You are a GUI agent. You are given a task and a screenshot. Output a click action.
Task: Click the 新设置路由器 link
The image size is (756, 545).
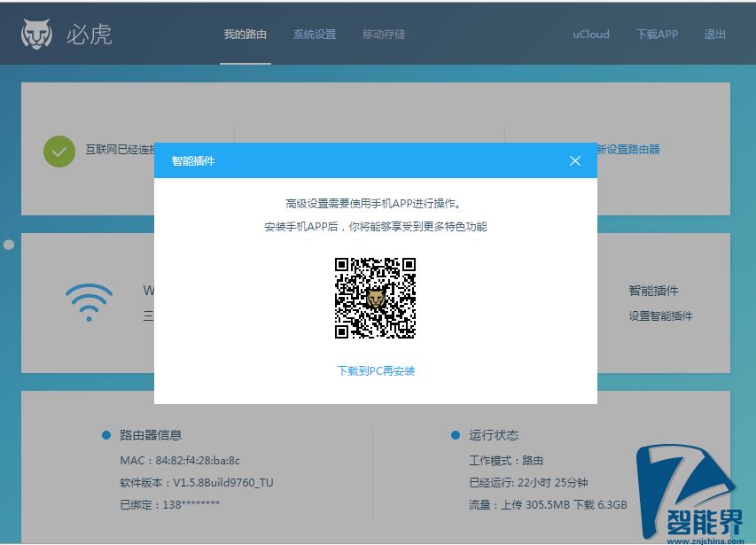(628, 150)
